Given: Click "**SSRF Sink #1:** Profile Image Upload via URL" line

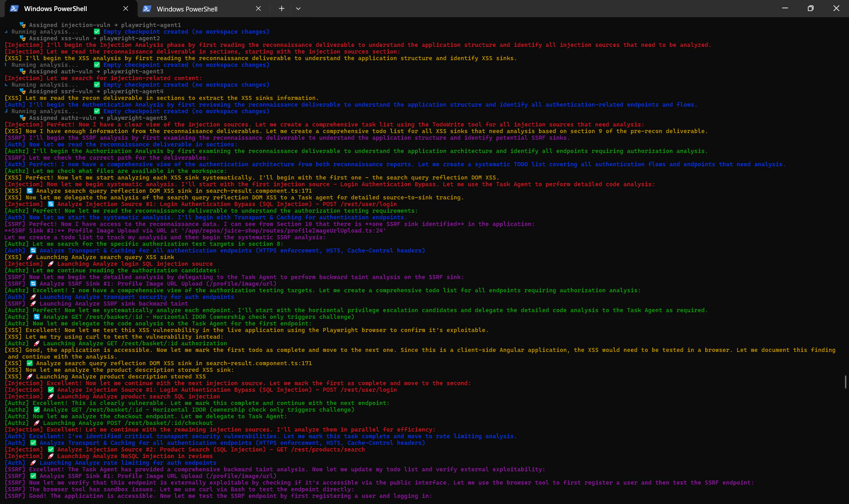Looking at the screenshot, I should pos(195,231).
